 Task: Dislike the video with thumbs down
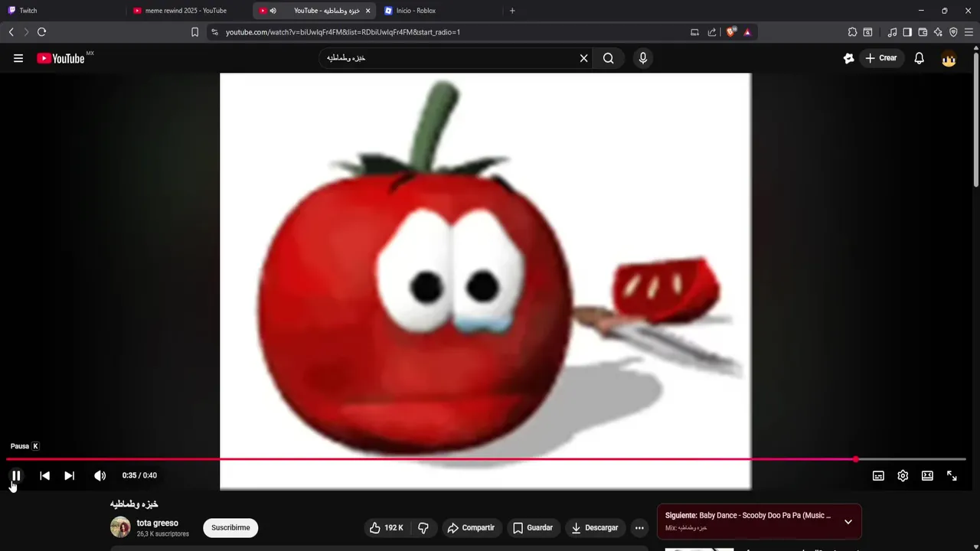[423, 527]
